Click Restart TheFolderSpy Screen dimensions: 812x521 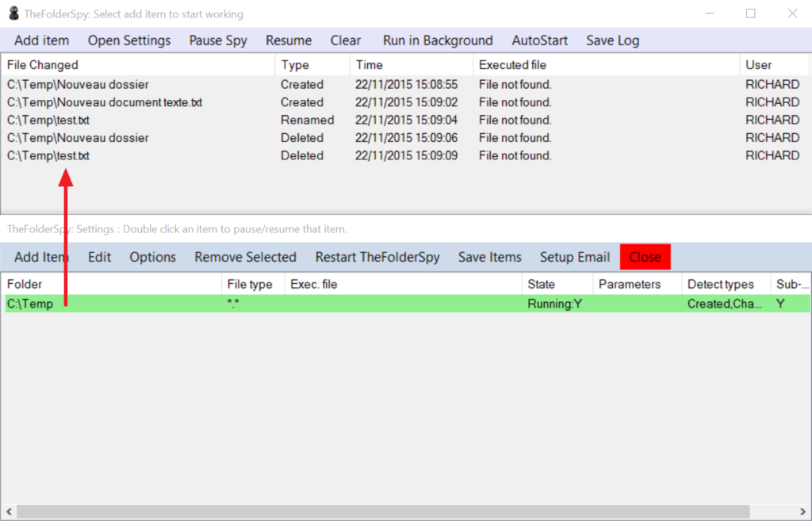pos(377,257)
